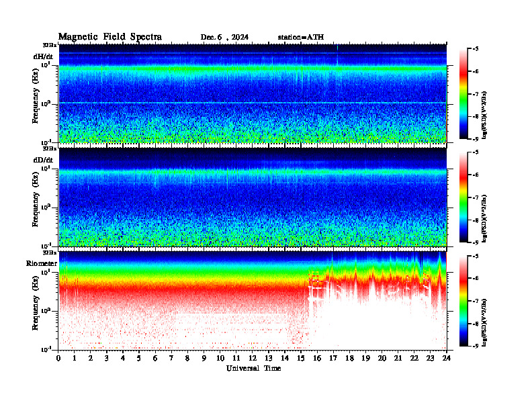Click the Riometer spectrogram panel

point(253,301)
